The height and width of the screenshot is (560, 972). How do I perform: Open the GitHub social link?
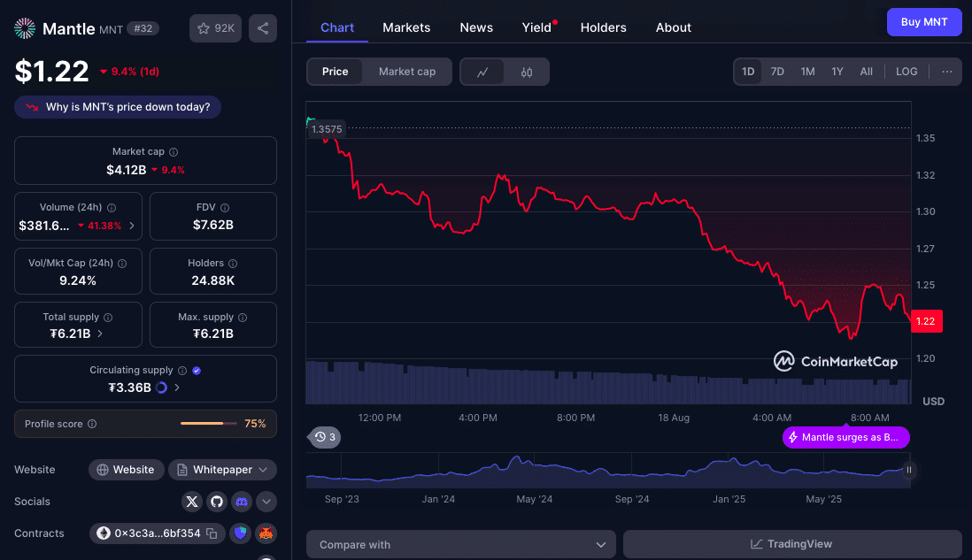click(216, 501)
